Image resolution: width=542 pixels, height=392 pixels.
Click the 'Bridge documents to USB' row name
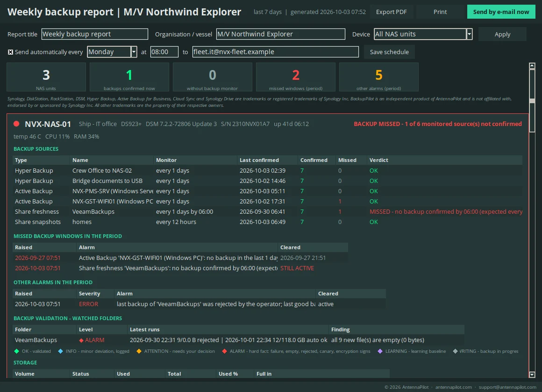(x=107, y=181)
